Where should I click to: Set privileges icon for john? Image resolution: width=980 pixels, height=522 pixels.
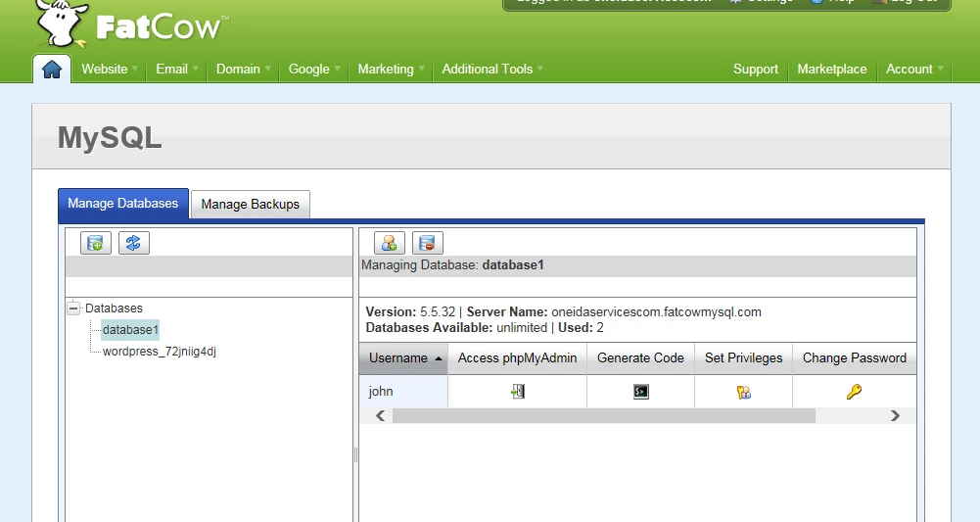744,392
